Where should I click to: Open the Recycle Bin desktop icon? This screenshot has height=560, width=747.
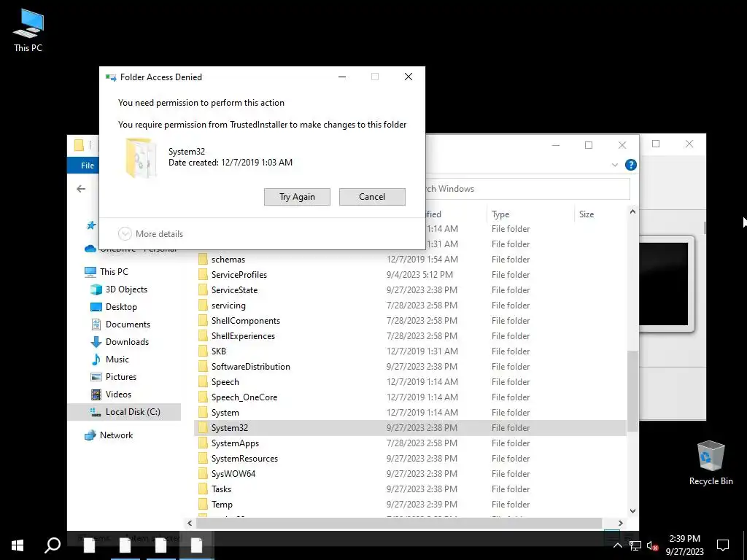tap(711, 463)
